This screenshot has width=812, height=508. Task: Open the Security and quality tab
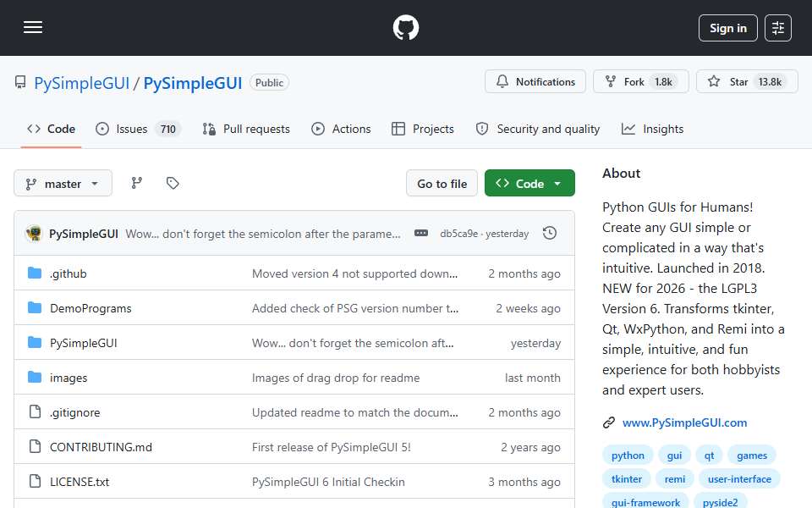pos(538,129)
